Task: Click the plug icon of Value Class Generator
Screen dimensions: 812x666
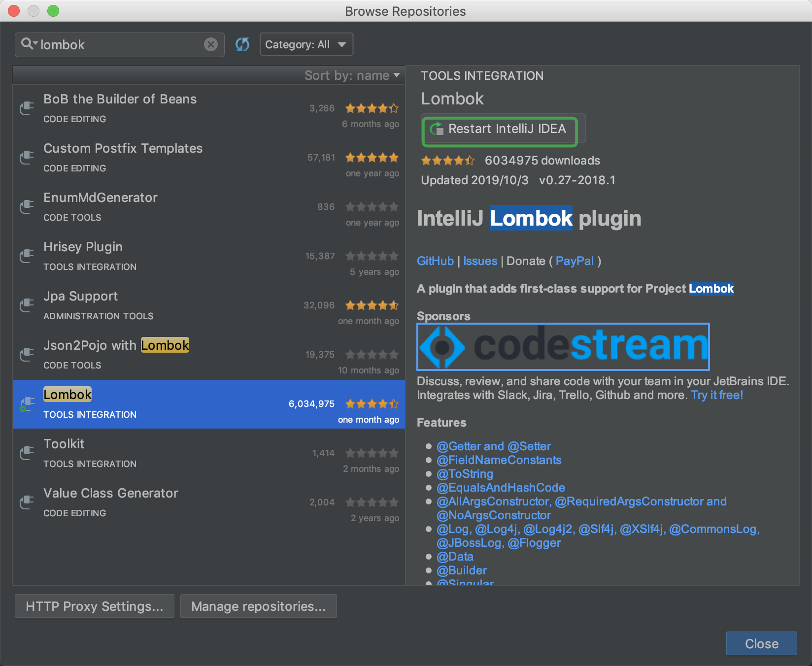Action: pyautogui.click(x=27, y=502)
